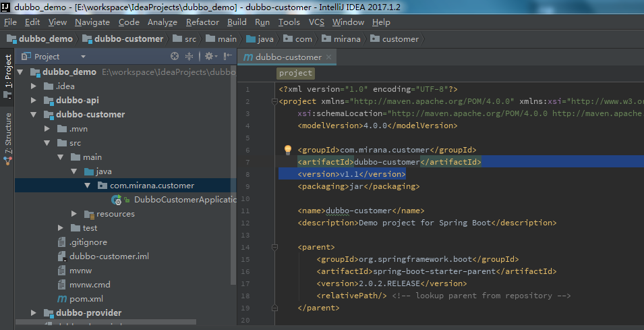The width and height of the screenshot is (644, 330).
Task: Expand the .mvn folder node
Action: 48,129
